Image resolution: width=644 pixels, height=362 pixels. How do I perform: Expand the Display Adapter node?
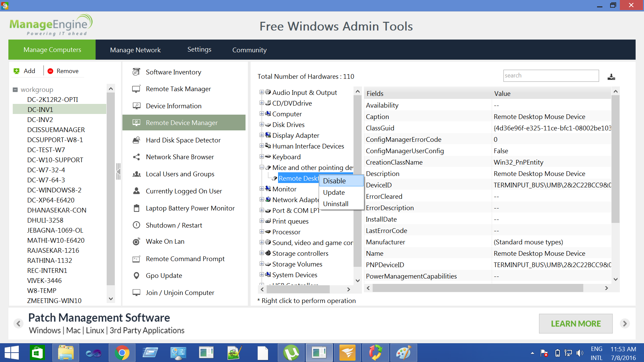tap(262, 135)
